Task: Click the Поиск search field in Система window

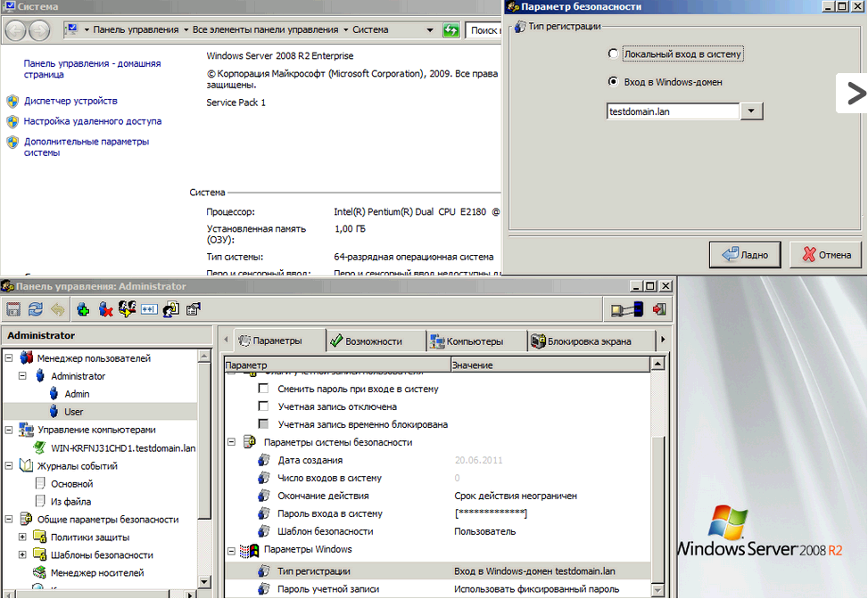Action: click(x=484, y=30)
